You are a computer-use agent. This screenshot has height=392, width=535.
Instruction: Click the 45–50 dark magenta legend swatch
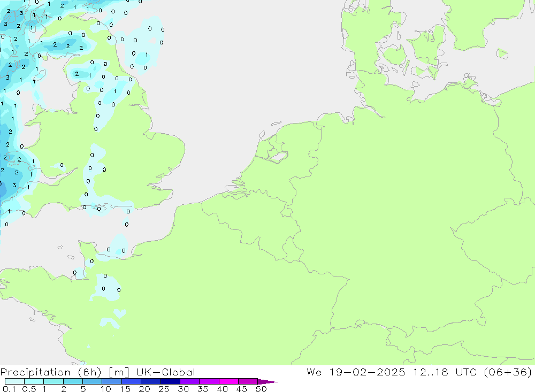pos(248,381)
